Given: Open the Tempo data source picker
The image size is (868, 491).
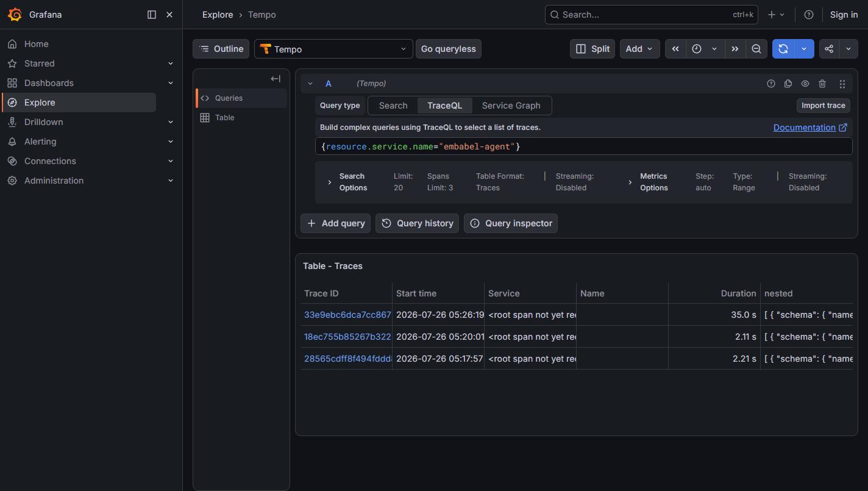Looking at the screenshot, I should pyautogui.click(x=333, y=49).
